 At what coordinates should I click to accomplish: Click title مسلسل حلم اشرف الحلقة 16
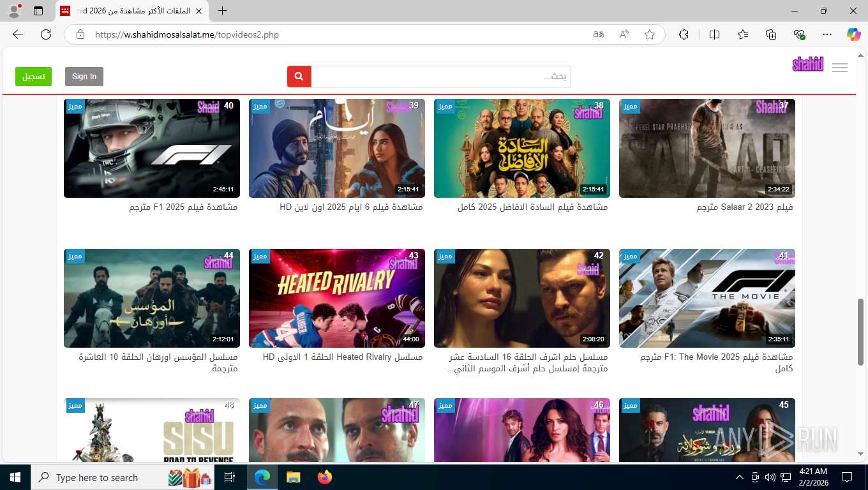pyautogui.click(x=528, y=362)
